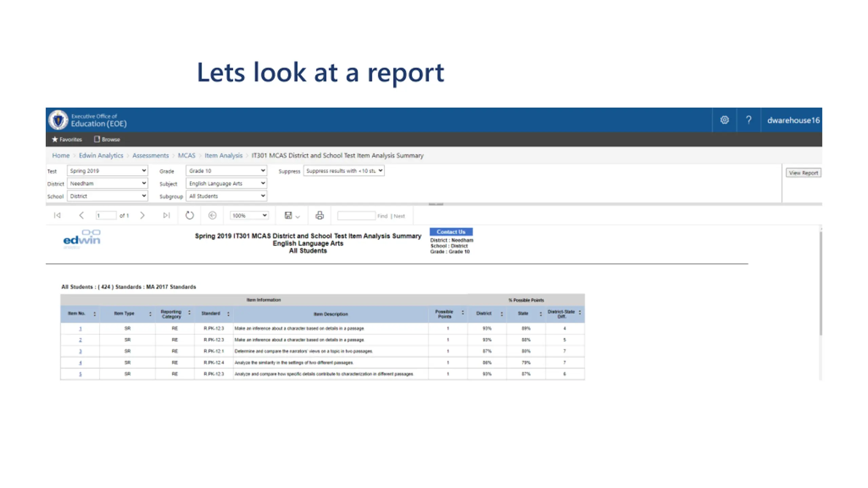Navigate to Assessments breadcrumb
The image size is (868, 488).
point(150,155)
